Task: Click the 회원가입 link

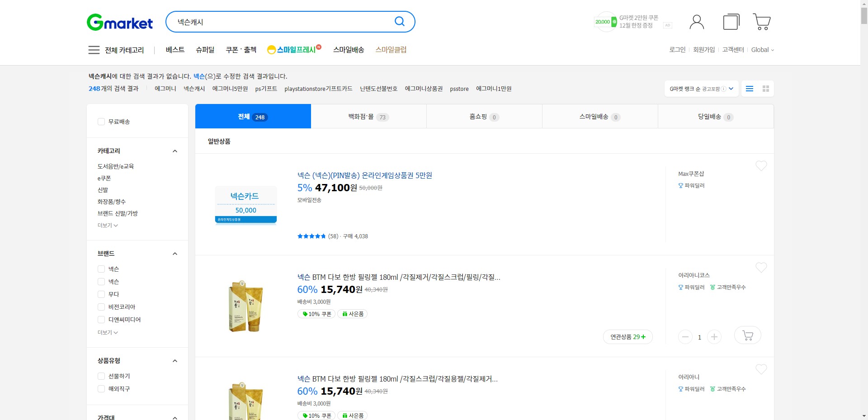Action: tap(704, 50)
